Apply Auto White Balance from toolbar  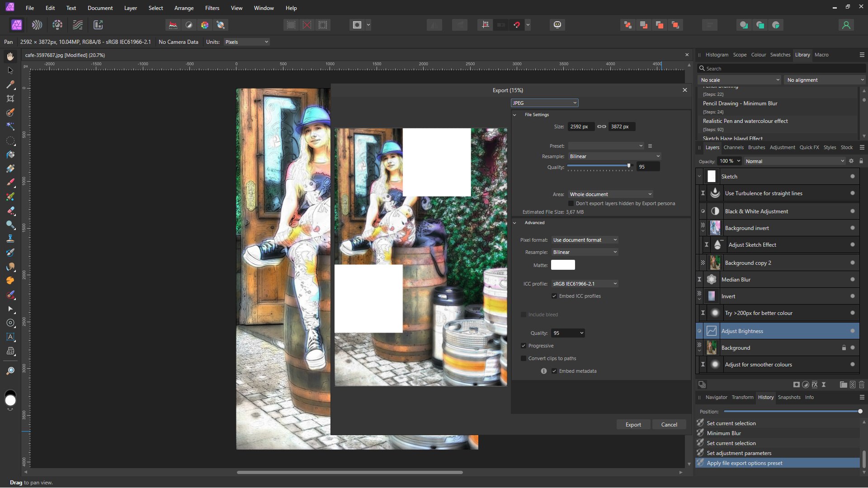click(221, 25)
